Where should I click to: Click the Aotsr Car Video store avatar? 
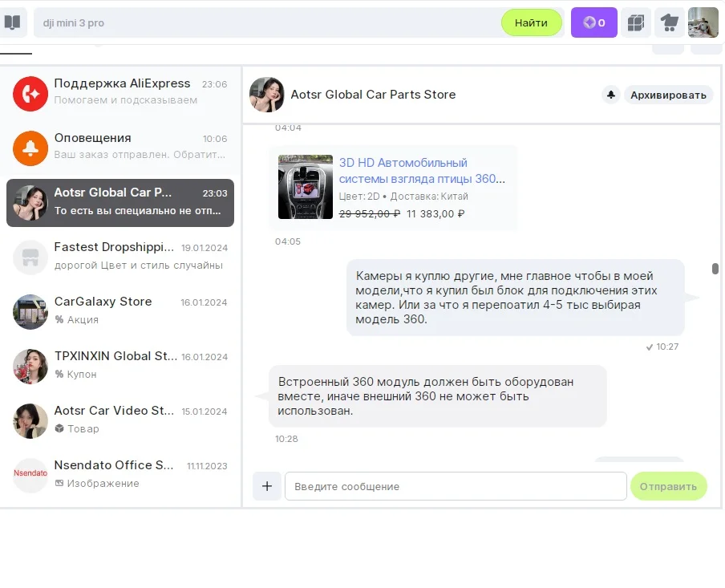pos(30,421)
